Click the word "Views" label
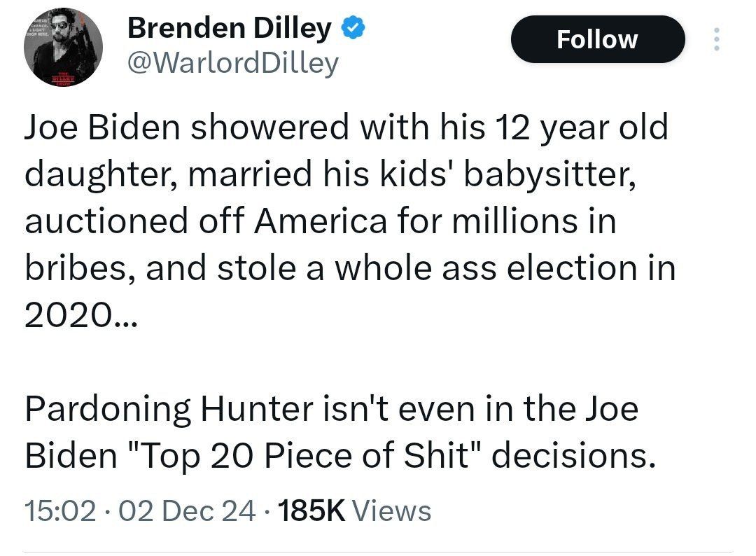 pos(391,510)
